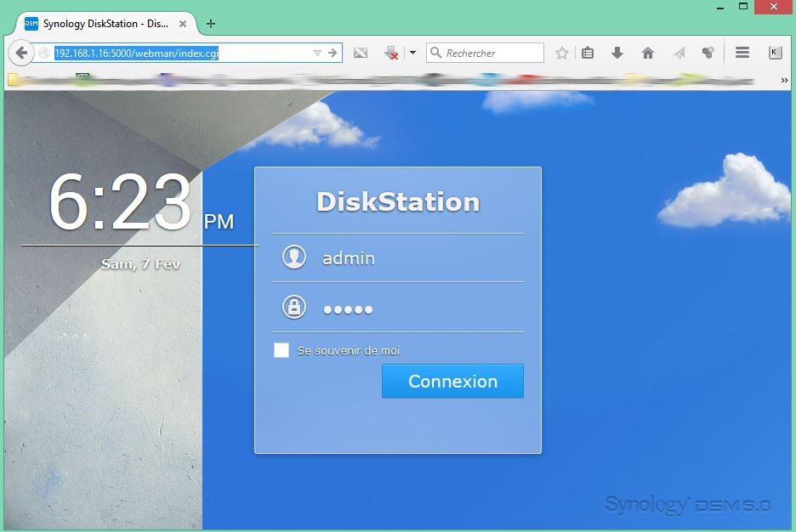Select the URL in the address bar
796x532 pixels.
pyautogui.click(x=137, y=54)
